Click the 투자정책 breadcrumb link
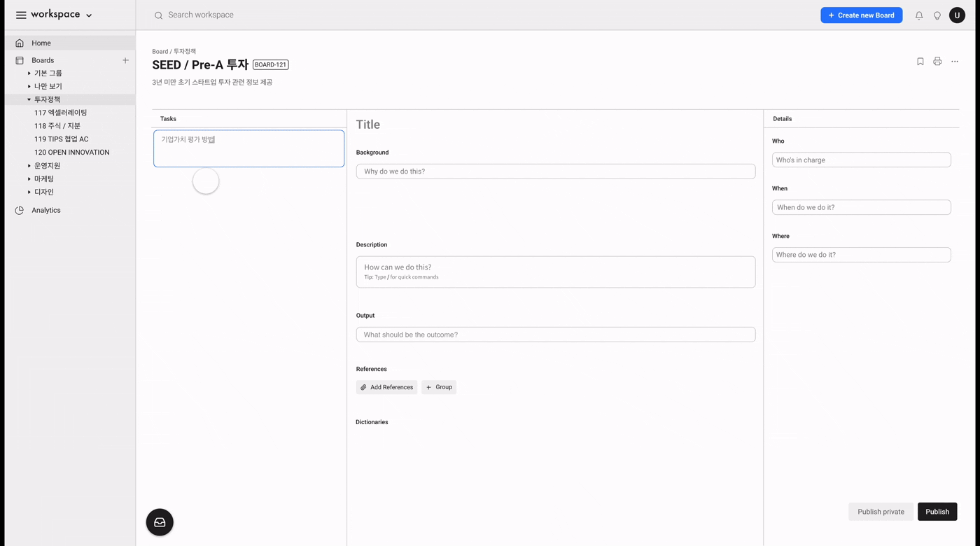The width and height of the screenshot is (980, 546). tap(185, 51)
